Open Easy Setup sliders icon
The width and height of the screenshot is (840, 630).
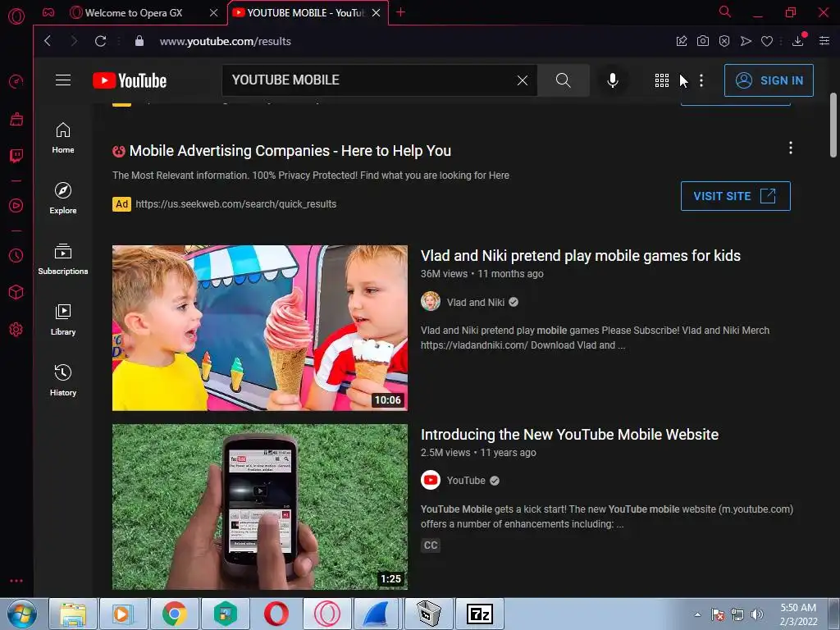pos(824,41)
